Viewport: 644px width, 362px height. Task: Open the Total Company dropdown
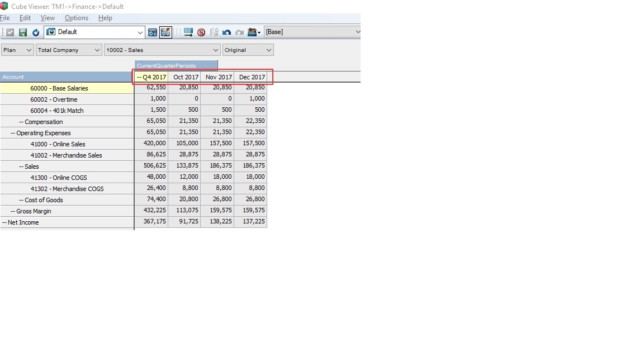point(97,50)
